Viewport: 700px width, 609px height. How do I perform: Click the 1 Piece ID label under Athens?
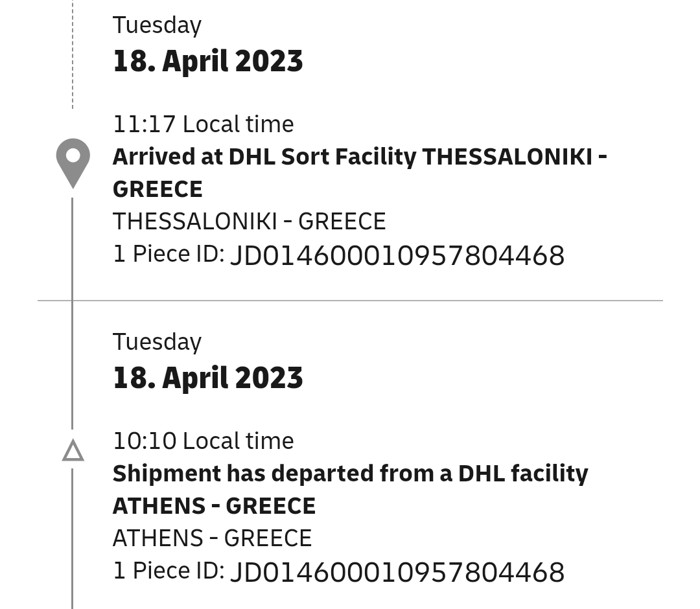coord(168,571)
